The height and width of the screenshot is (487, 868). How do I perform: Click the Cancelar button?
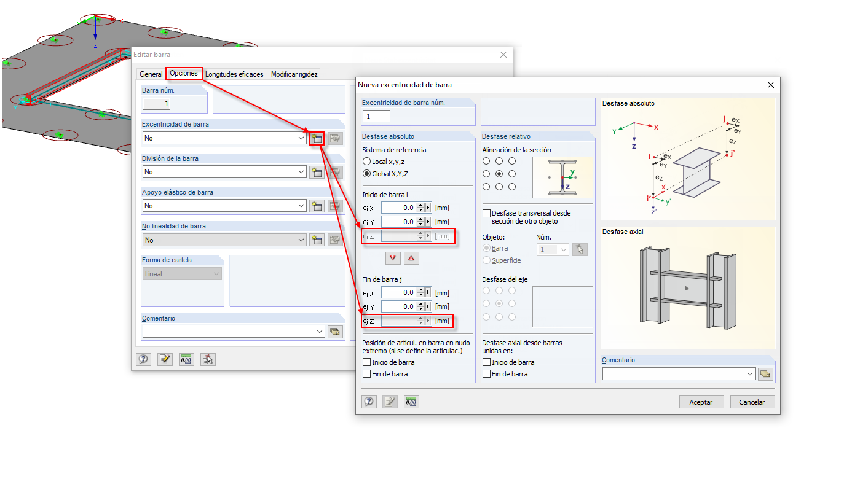[x=752, y=402]
